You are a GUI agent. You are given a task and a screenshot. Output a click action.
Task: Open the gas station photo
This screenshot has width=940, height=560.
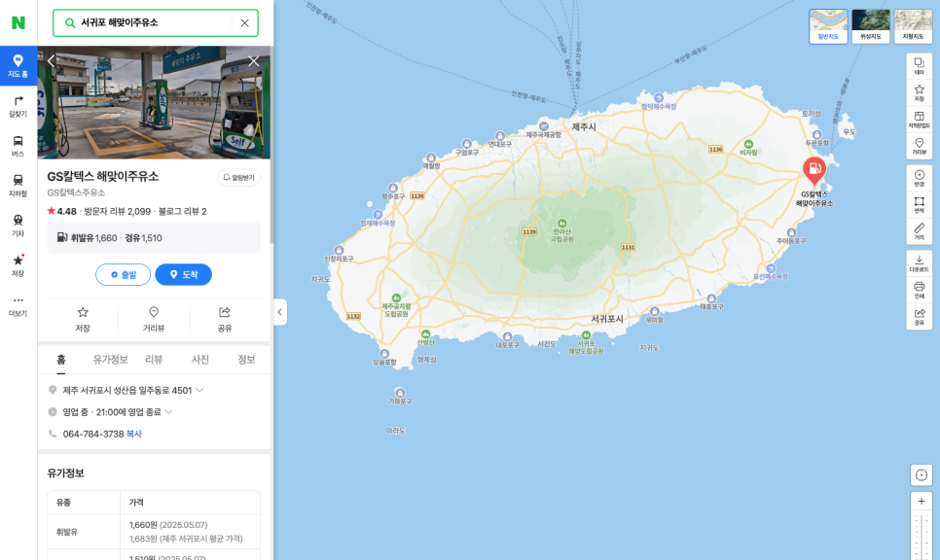[154, 102]
